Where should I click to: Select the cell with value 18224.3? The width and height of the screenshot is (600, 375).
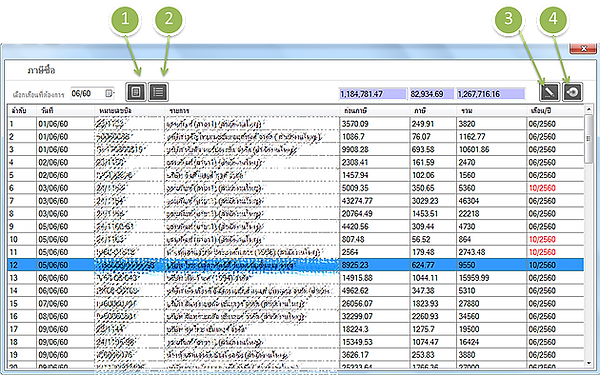375,329
